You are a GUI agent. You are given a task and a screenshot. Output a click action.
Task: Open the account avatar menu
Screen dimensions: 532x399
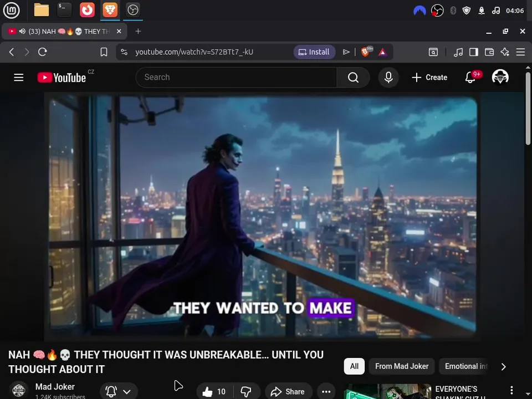(500, 78)
